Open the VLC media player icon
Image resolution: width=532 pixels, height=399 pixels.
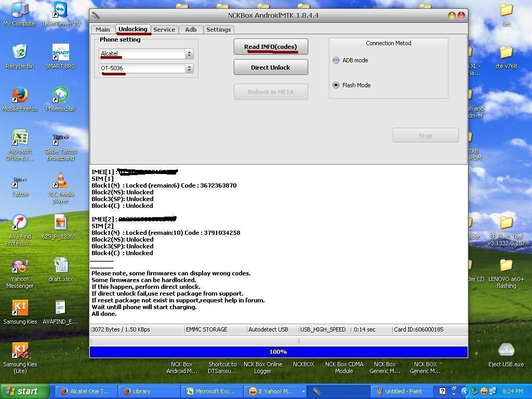tap(60, 181)
